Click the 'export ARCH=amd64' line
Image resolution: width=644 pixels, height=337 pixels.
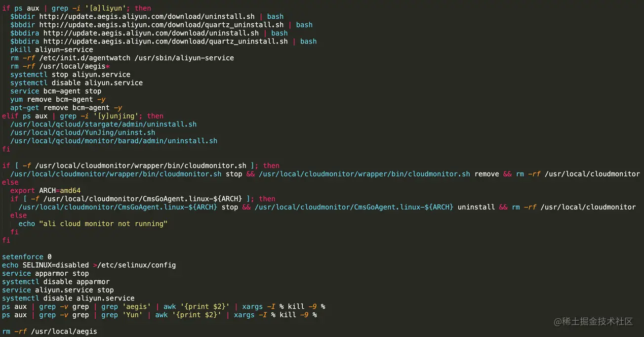click(x=45, y=190)
